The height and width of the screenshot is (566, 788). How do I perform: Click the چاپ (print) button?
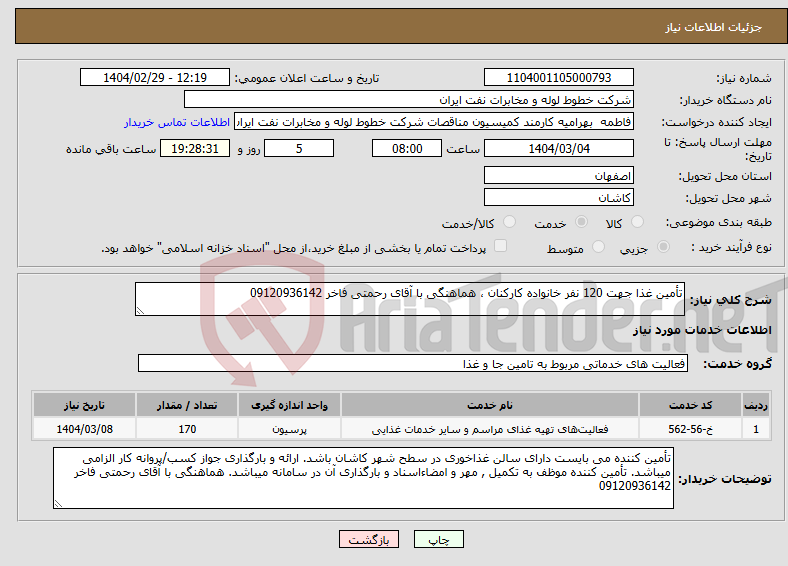(x=438, y=539)
